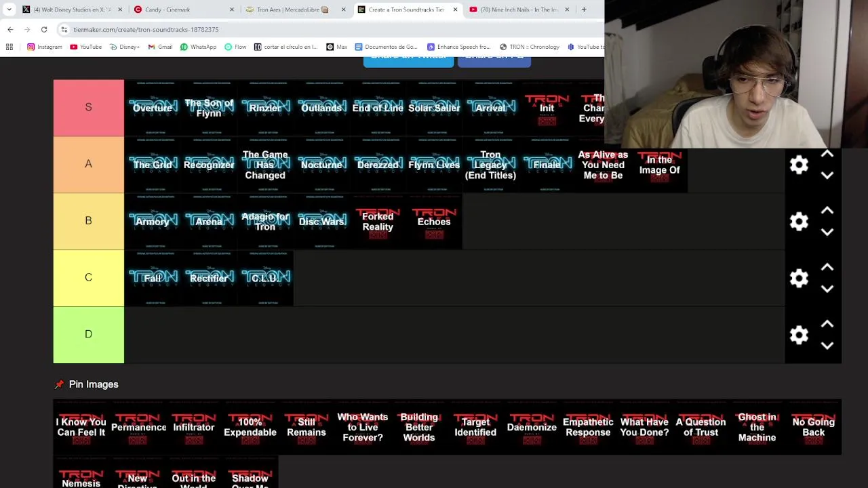This screenshot has height=488, width=868.
Task: Click the browser forward arrow
Action: [27, 29]
